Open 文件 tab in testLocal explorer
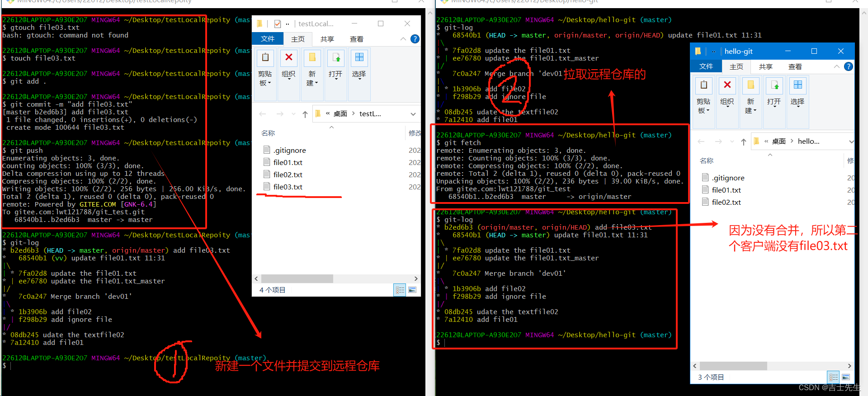This screenshot has width=868, height=396. click(268, 39)
